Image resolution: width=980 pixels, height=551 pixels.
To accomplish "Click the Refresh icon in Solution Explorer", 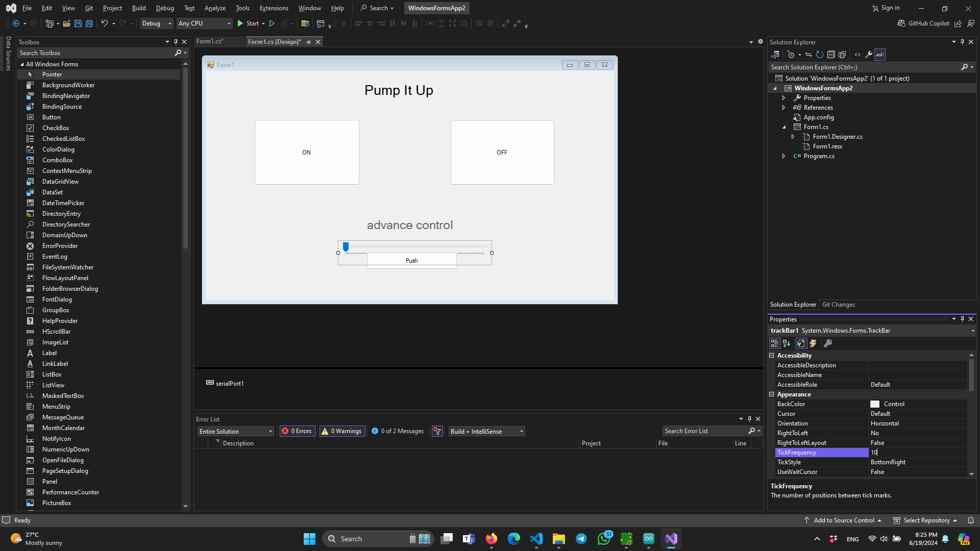I will 820,55.
